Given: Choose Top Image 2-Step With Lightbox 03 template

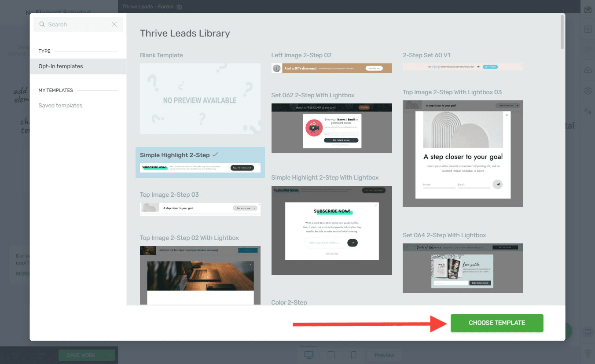Looking at the screenshot, I should (463, 153).
